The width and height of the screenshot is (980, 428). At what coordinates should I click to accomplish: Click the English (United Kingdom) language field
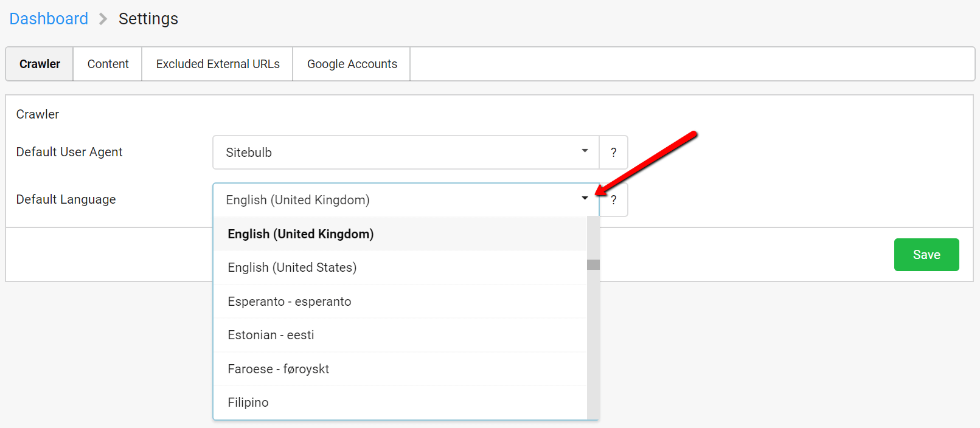tap(406, 200)
